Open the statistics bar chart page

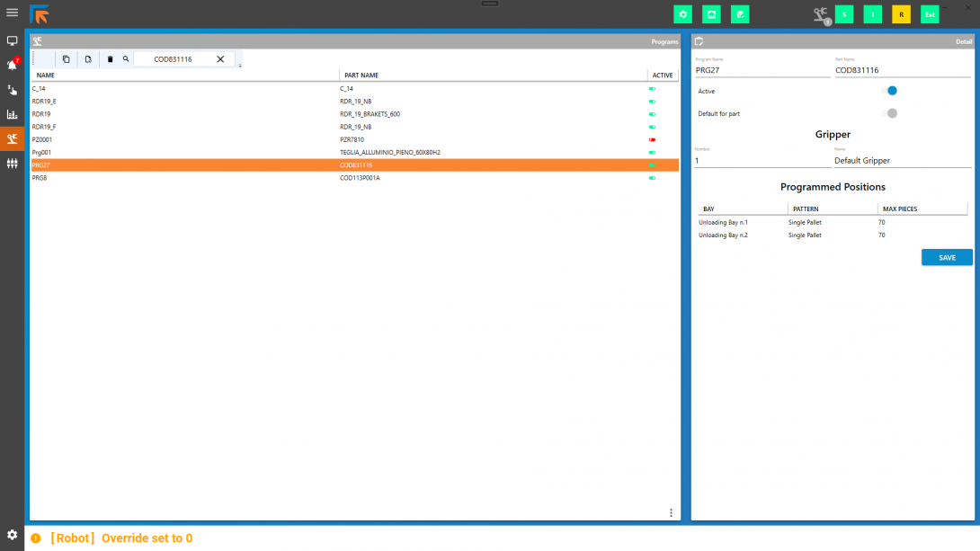(13, 114)
